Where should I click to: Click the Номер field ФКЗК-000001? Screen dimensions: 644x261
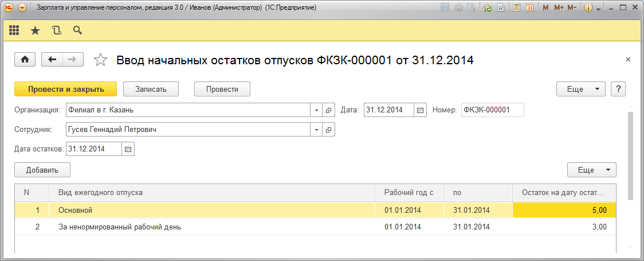[x=492, y=110]
